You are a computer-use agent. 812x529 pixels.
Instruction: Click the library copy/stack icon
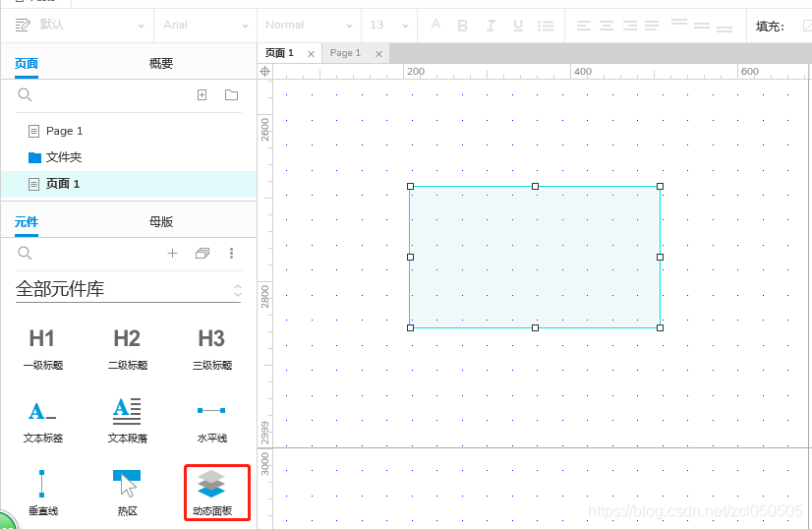coord(203,253)
